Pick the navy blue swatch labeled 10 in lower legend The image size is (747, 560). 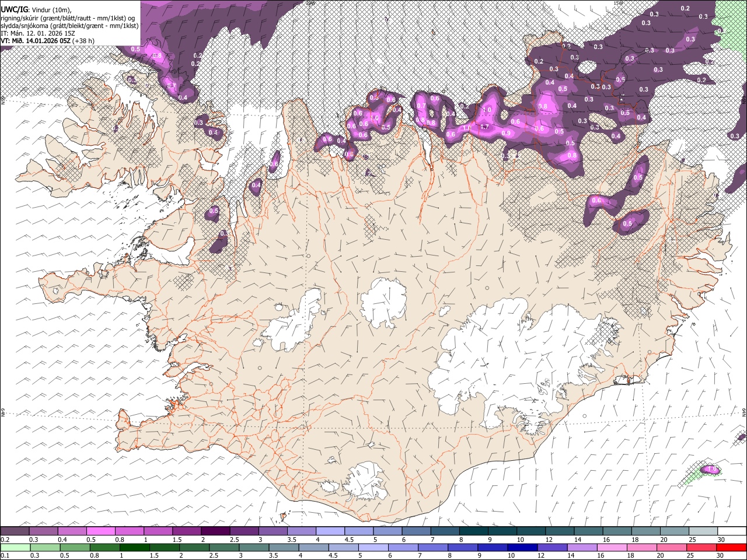tap(521, 547)
